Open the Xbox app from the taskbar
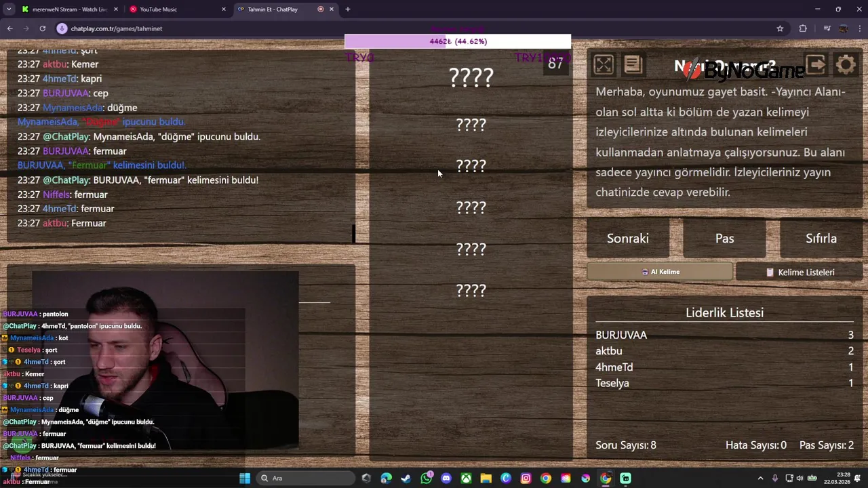 (466, 478)
